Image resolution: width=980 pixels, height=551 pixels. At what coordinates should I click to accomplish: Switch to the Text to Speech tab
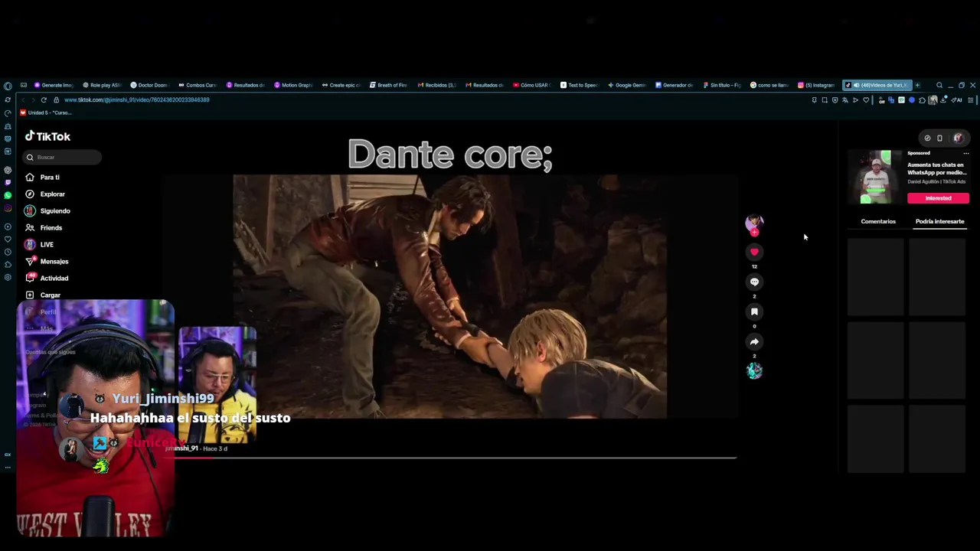click(x=580, y=85)
